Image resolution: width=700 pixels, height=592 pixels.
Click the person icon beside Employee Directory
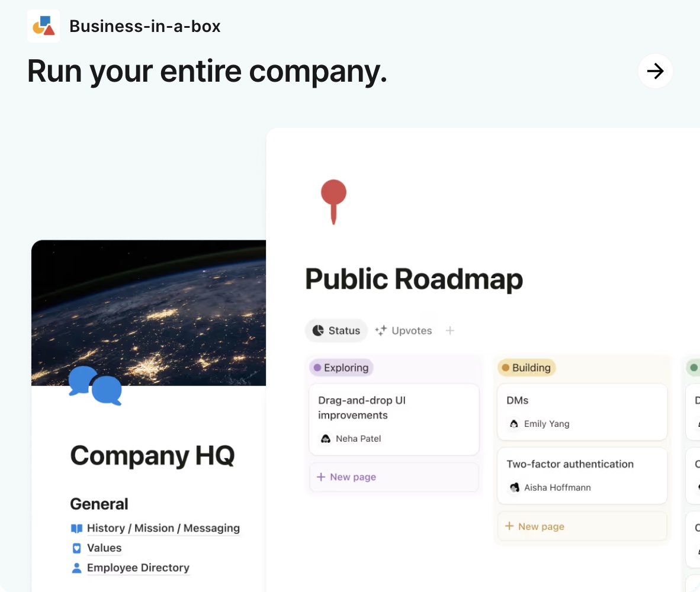[77, 568]
